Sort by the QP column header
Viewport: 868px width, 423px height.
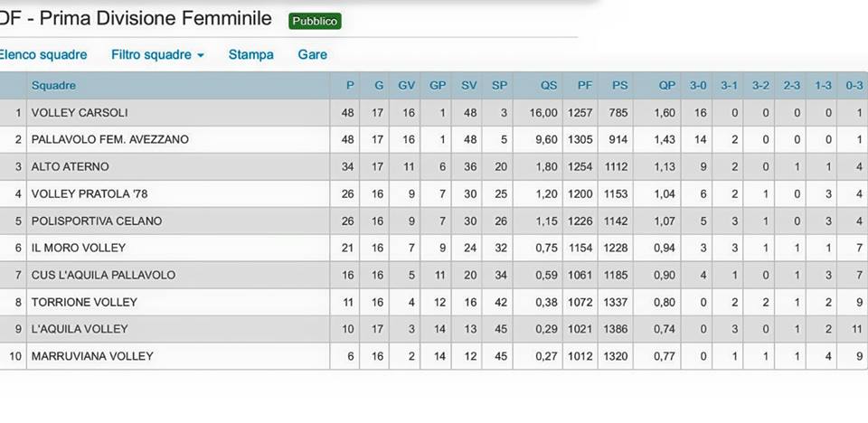point(666,86)
